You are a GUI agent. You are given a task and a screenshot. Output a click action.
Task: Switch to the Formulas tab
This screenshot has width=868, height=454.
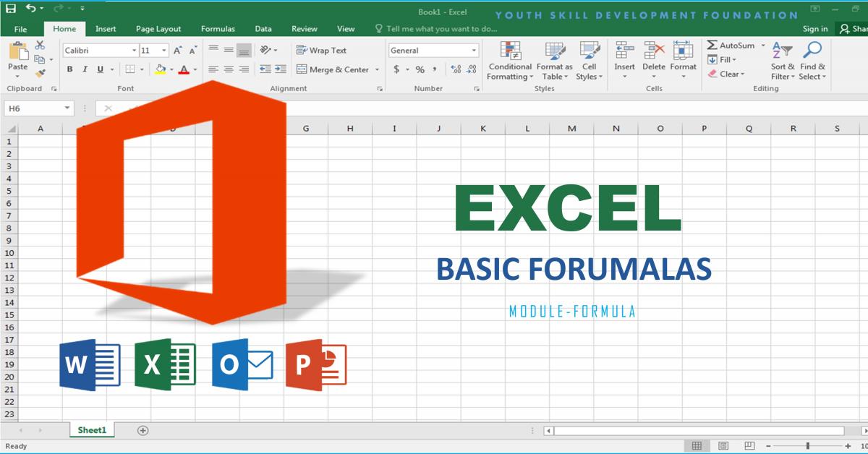pyautogui.click(x=218, y=29)
